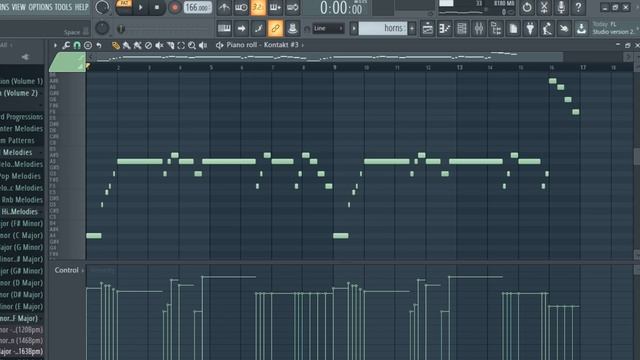Click the high note at bar 16

552,81
